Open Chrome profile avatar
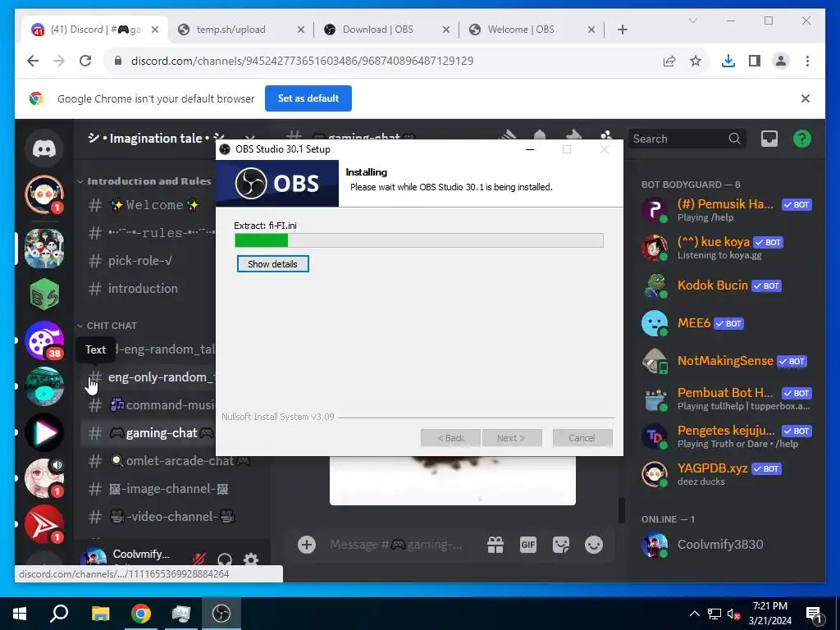840x630 pixels. [x=781, y=61]
